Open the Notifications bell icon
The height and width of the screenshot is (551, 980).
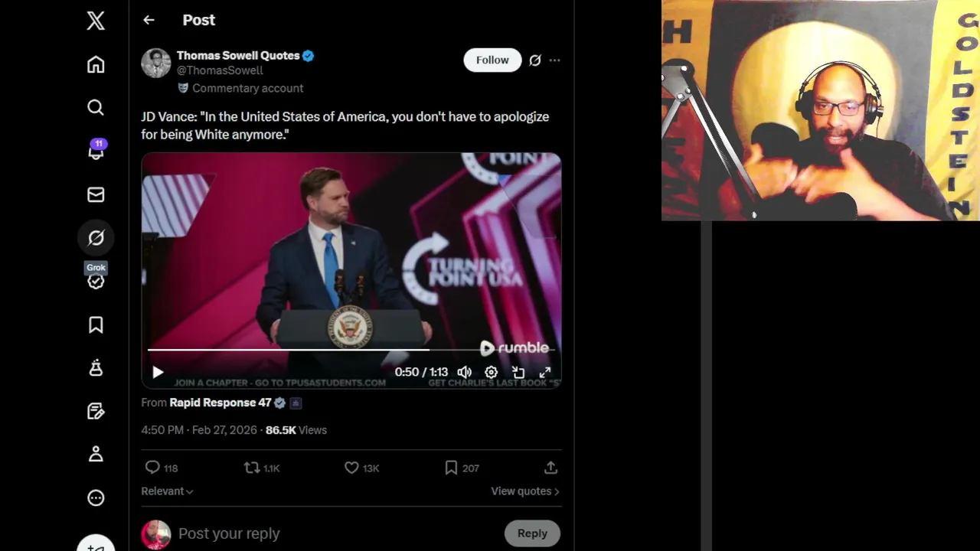click(96, 152)
